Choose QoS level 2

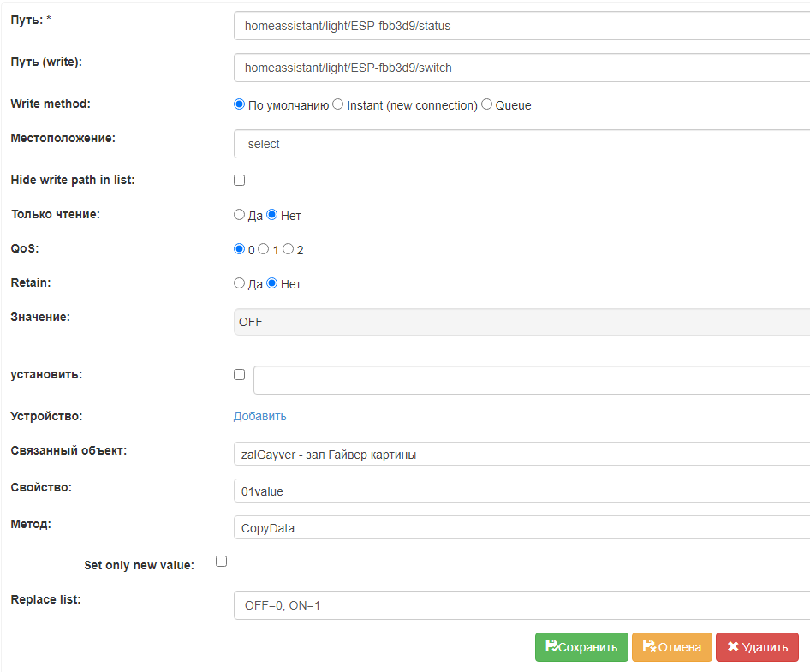point(288,248)
